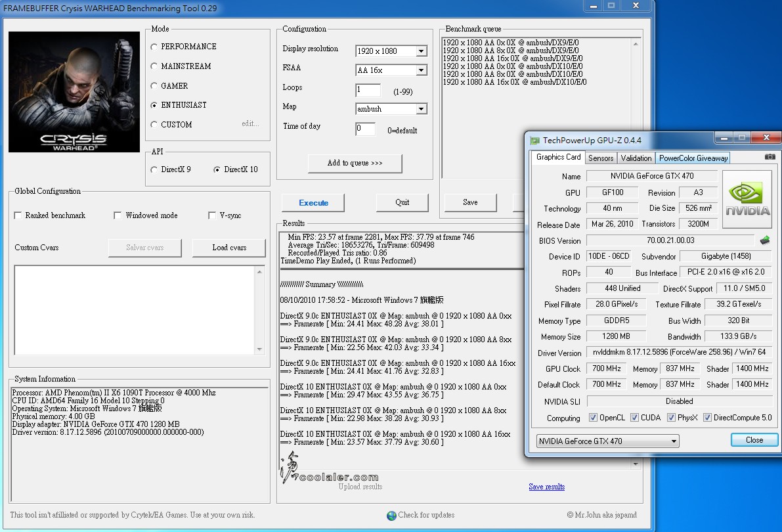Click inside the Custom Cvars text area
Image resolution: width=782 pixels, height=532 pixels.
tap(135, 310)
